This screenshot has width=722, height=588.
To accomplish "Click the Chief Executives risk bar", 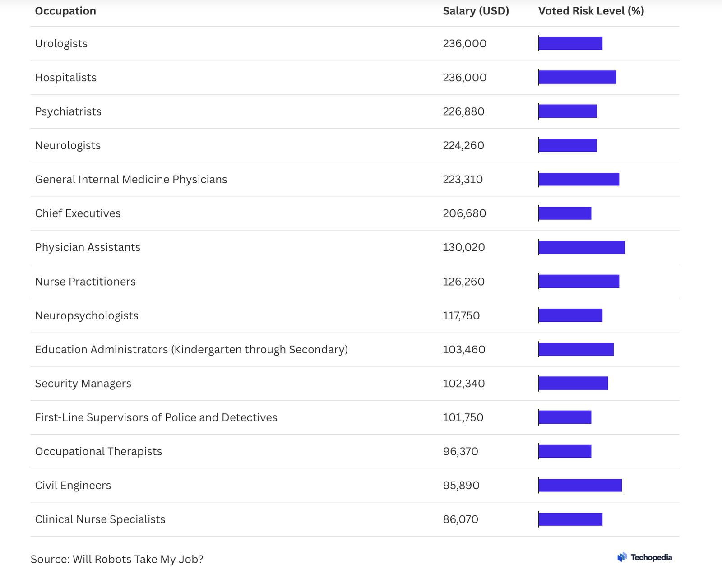I will 565,213.
